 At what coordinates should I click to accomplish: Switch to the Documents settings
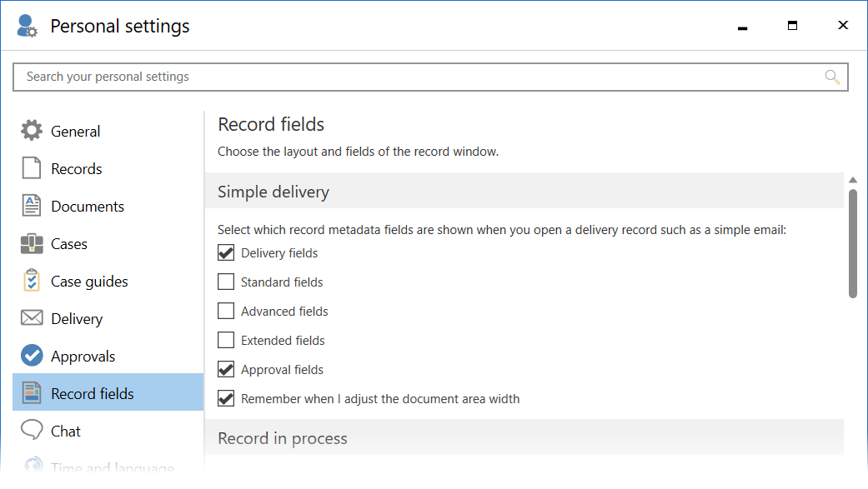(x=108, y=207)
